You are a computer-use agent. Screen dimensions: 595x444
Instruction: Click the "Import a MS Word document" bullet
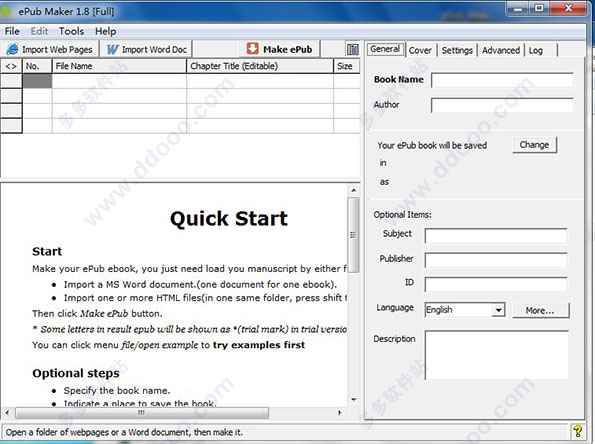coord(200,284)
